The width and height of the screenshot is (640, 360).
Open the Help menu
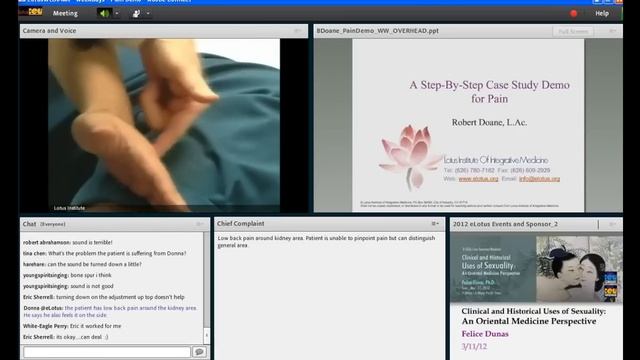click(602, 13)
